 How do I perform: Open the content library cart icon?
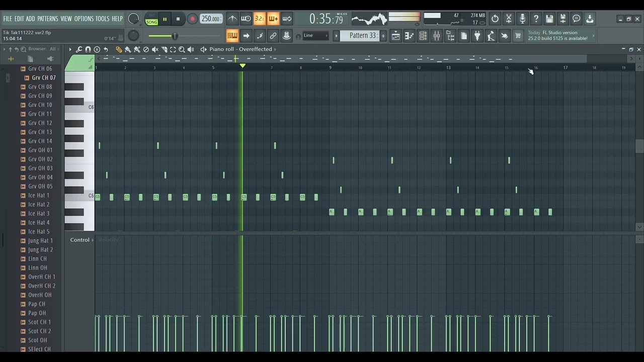[x=518, y=36]
